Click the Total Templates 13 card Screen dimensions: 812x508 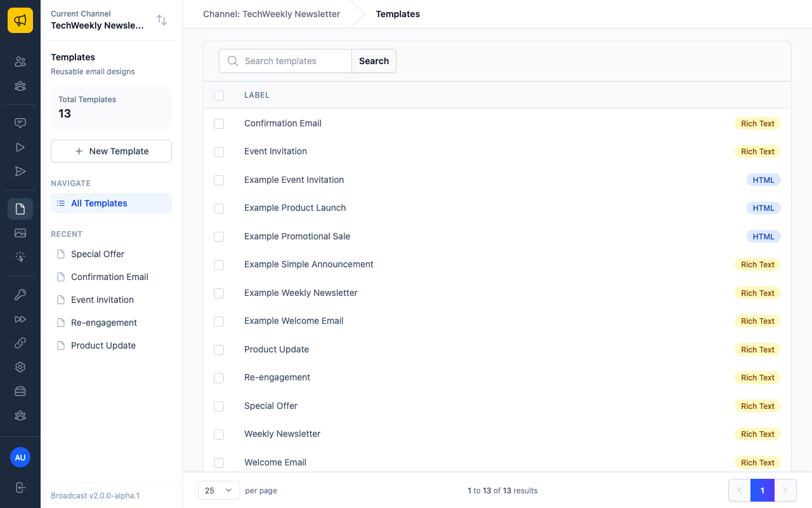(x=111, y=108)
